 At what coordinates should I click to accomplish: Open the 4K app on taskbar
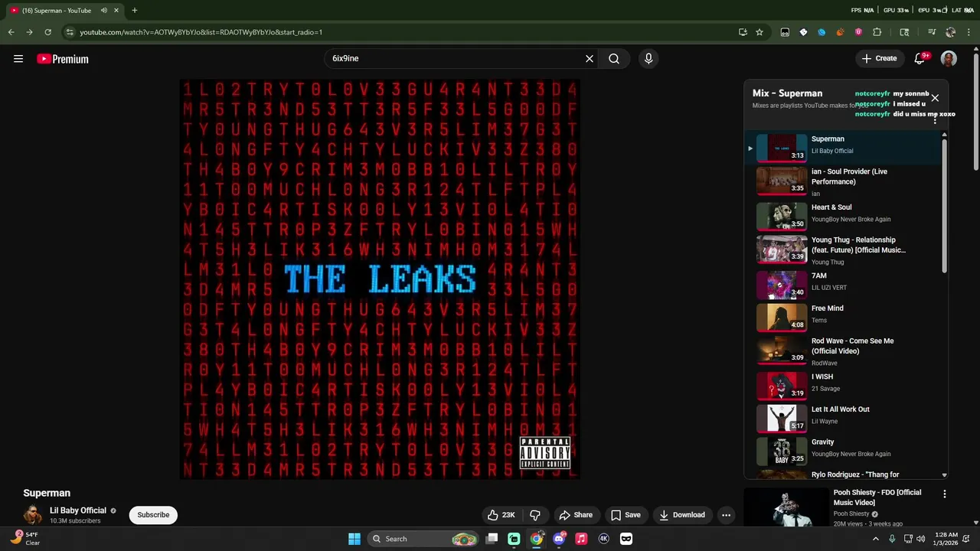(603, 539)
